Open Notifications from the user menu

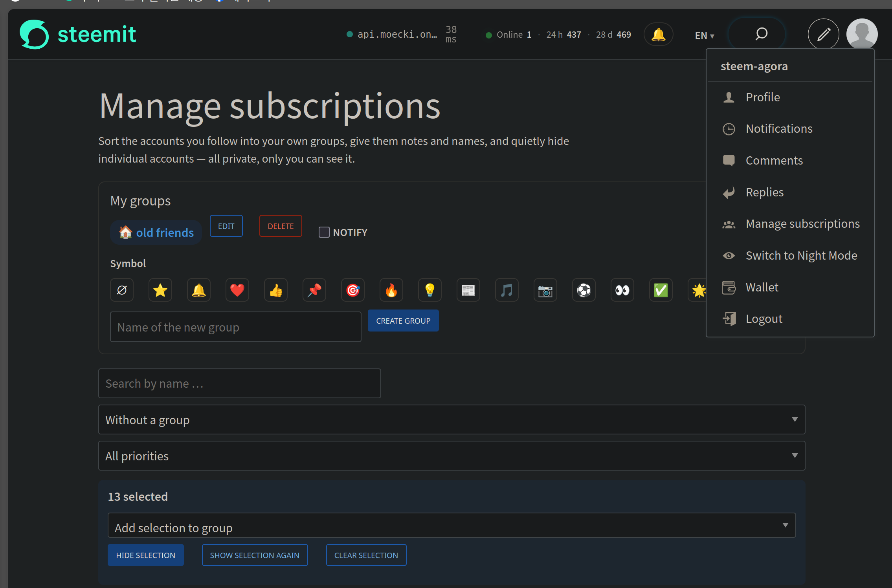(x=790, y=128)
